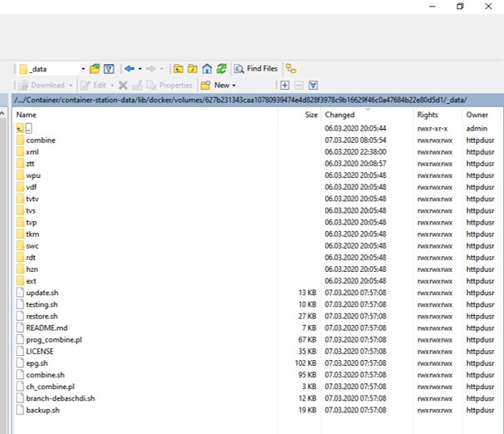The width and height of the screenshot is (504, 434).
Task: Click the remote path address bar
Action: pos(258,100)
